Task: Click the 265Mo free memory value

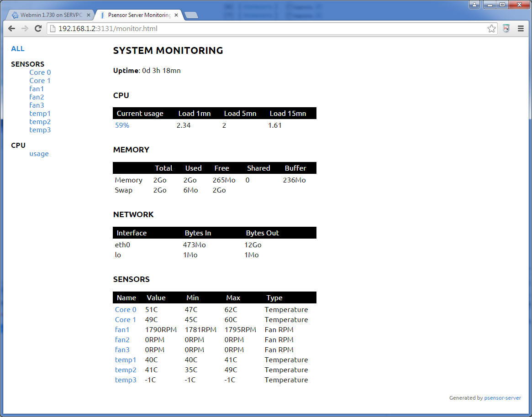Action: [224, 180]
